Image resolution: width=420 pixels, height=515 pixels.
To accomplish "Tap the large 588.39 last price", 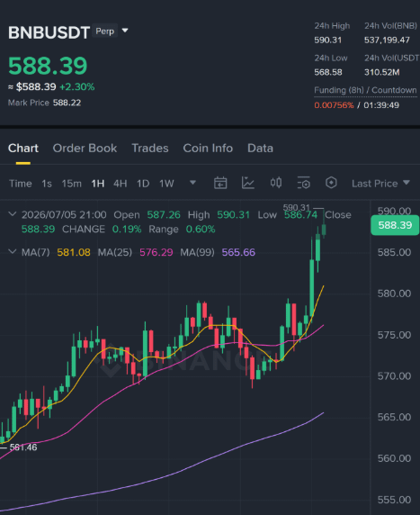I will [x=48, y=66].
